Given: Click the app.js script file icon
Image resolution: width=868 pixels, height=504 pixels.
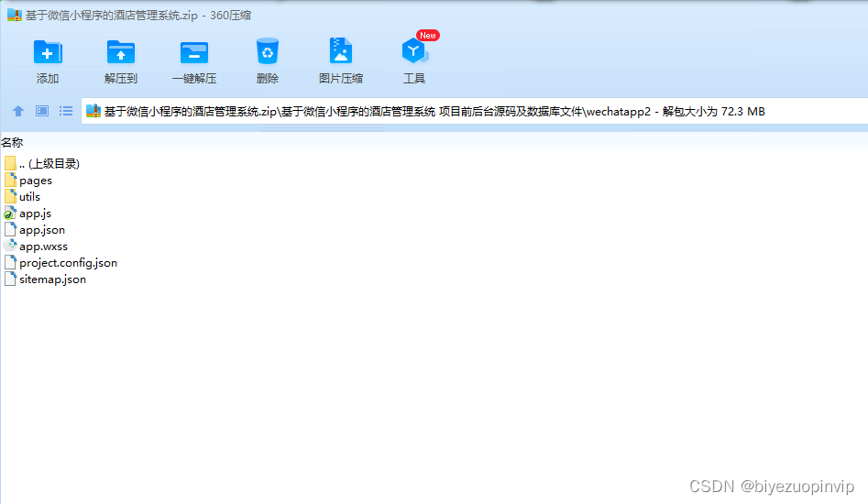Looking at the screenshot, I should pyautogui.click(x=10, y=213).
